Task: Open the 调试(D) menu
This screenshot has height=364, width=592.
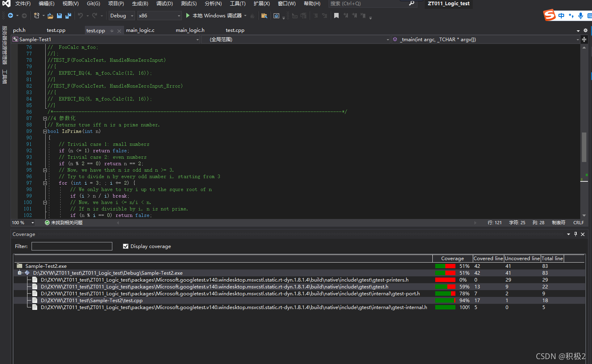Action: click(x=164, y=3)
